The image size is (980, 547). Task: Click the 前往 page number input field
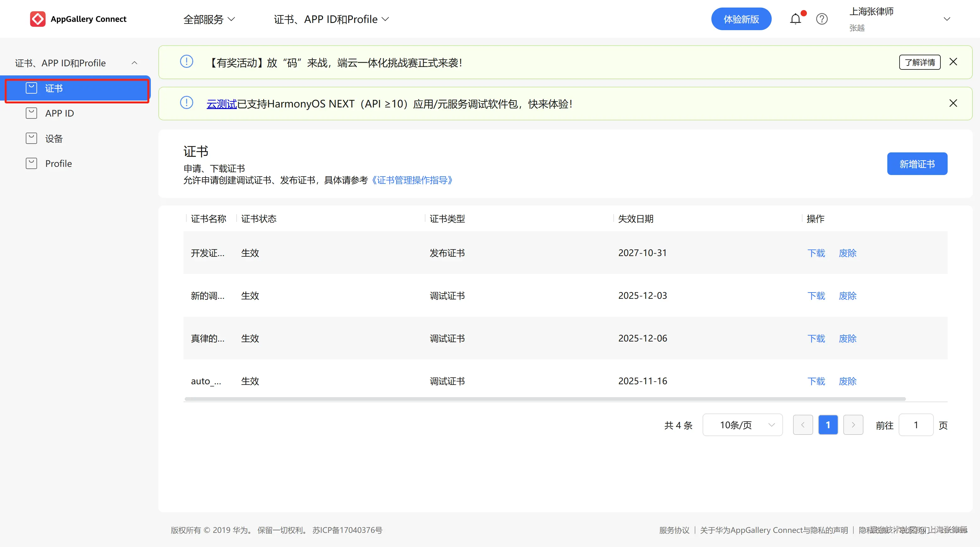coord(916,425)
